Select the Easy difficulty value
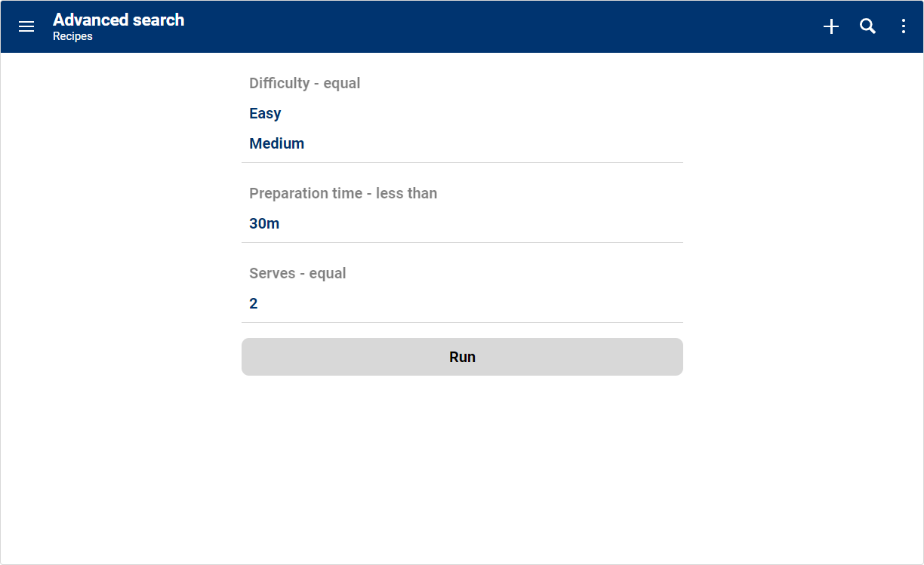The image size is (924, 565). [x=265, y=113]
